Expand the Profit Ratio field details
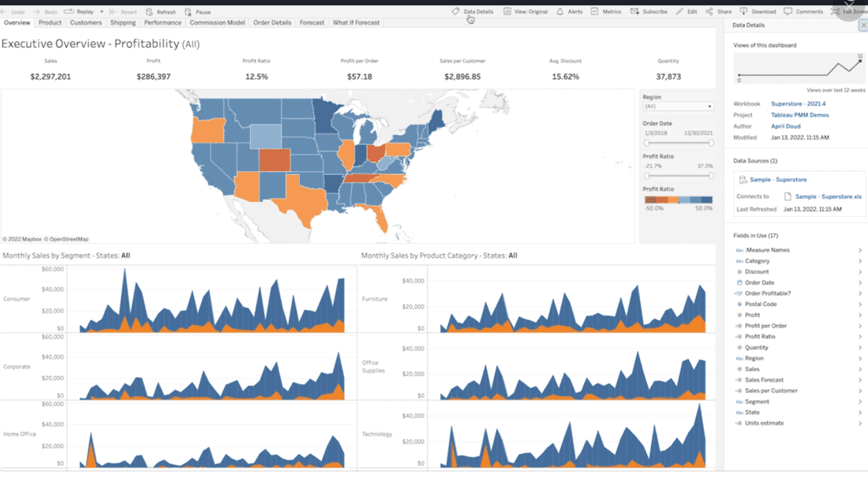This screenshot has height=488, width=868. 859,337
